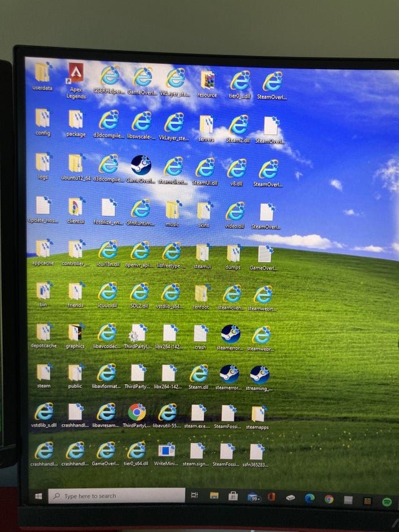Select the tier0_s.dll file icon

(x=240, y=80)
